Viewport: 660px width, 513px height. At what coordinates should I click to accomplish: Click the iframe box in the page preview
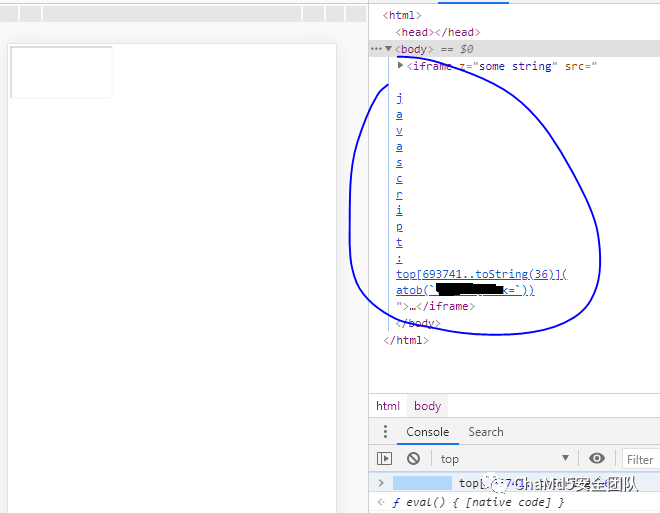pyautogui.click(x=61, y=72)
